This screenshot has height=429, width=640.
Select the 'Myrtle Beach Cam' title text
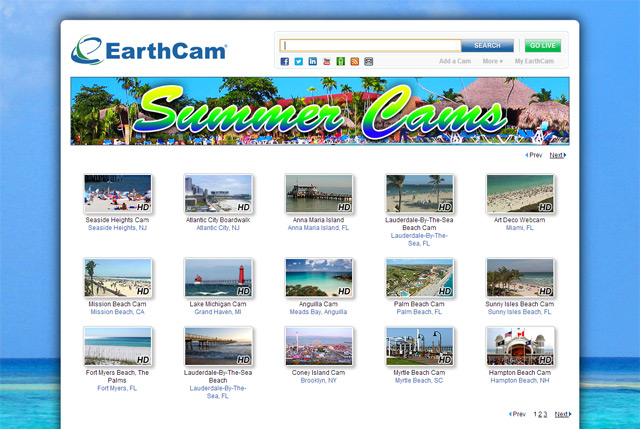coord(419,373)
